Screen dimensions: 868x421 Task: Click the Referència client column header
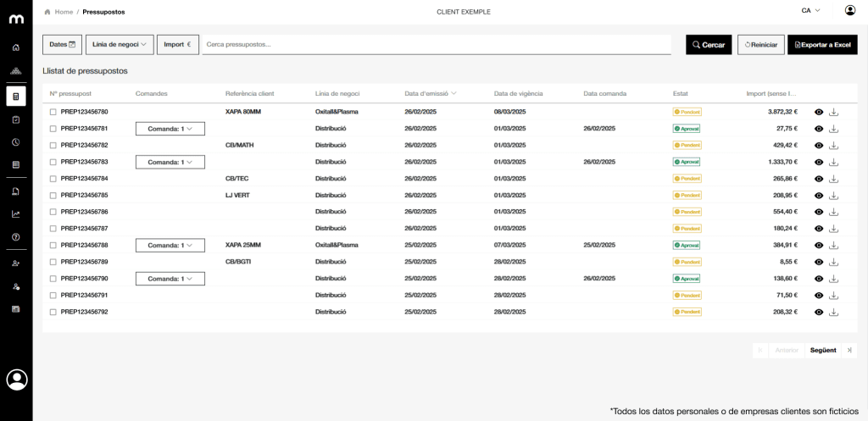(250, 93)
